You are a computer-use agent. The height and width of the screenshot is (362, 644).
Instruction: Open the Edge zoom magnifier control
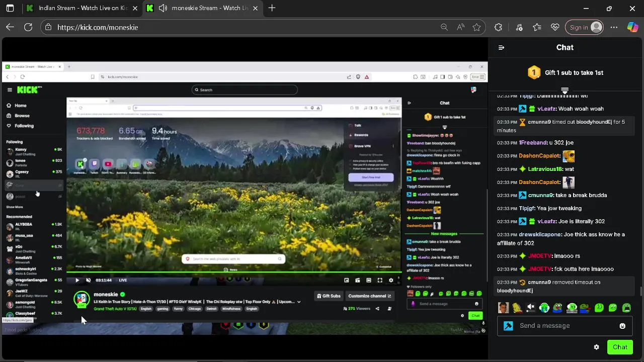[444, 27]
